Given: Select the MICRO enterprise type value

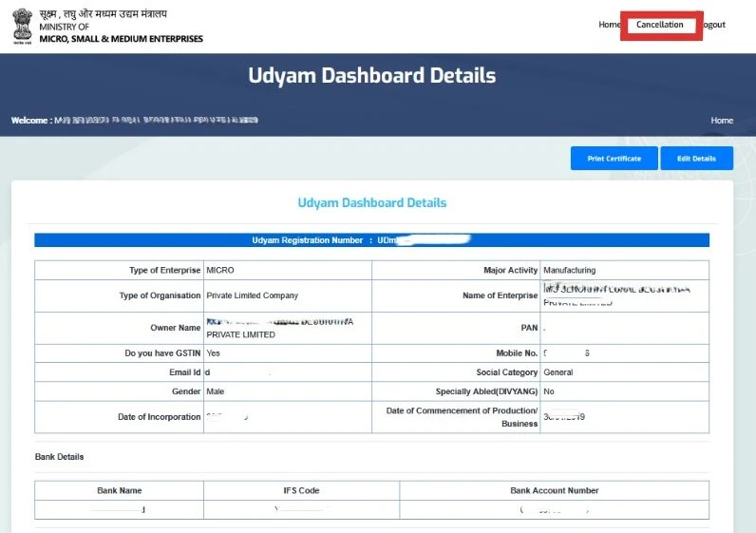Looking at the screenshot, I should coord(219,270).
